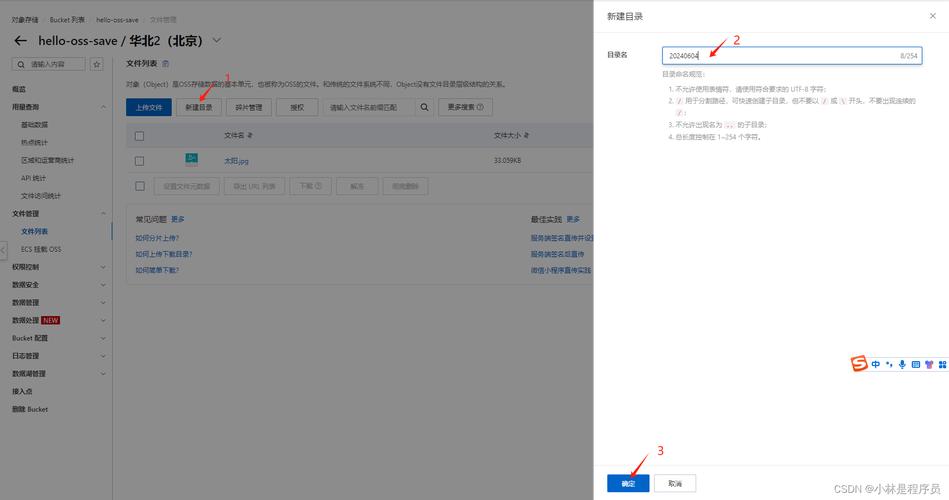Select 文件列表 in the sidebar
The width and height of the screenshot is (949, 500).
pyautogui.click(x=34, y=232)
